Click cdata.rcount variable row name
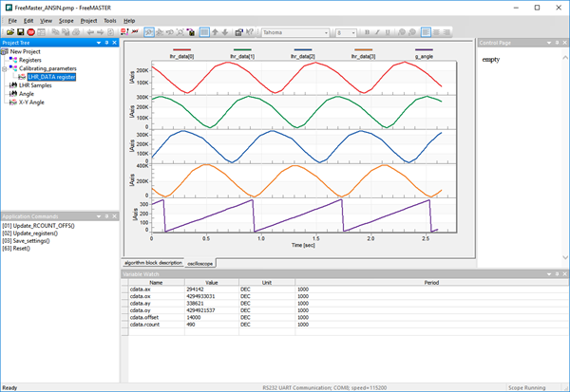This screenshot has height=392, width=570. tap(144, 325)
